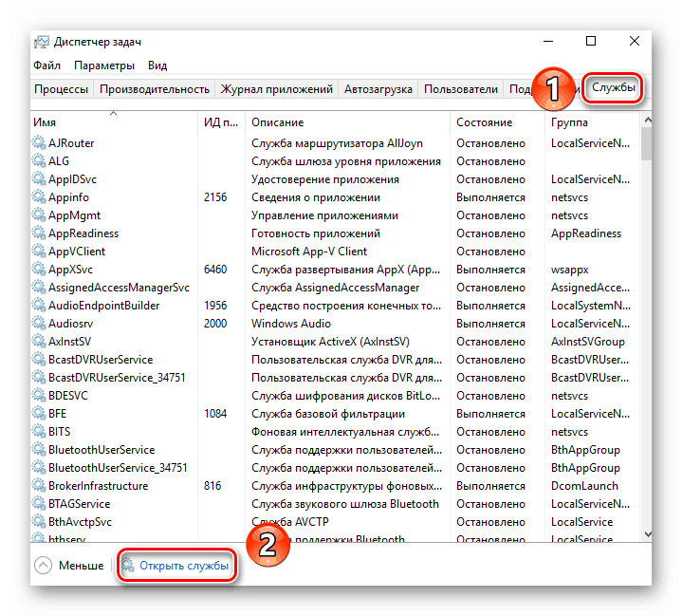Click the BcastDVRUserService_34751 gear icon

39,377
